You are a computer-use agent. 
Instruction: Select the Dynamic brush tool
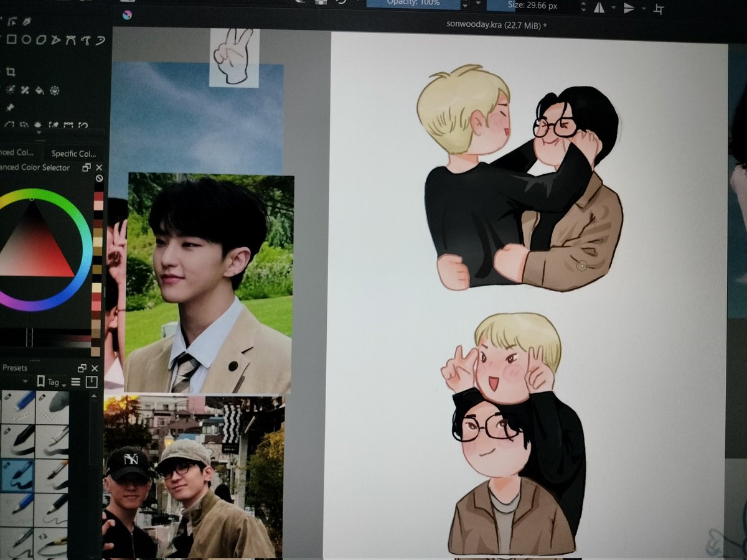tap(100, 40)
